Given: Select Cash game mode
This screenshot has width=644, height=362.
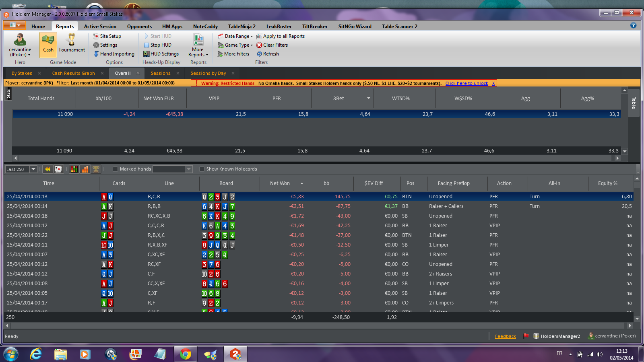Looking at the screenshot, I should 48,44.
